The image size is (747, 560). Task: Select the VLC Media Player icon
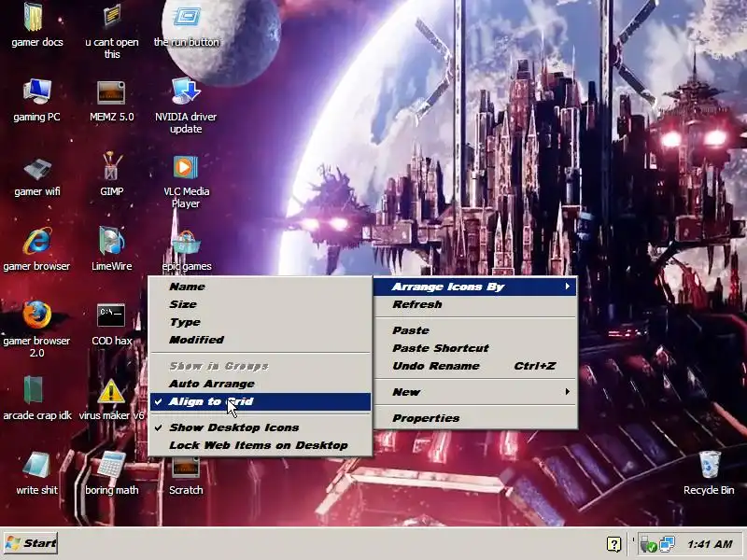point(186,167)
